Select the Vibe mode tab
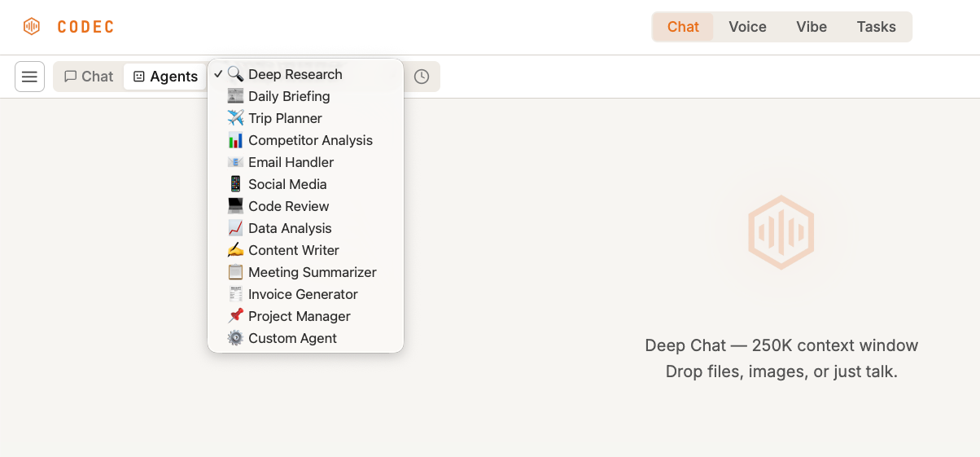 click(812, 27)
